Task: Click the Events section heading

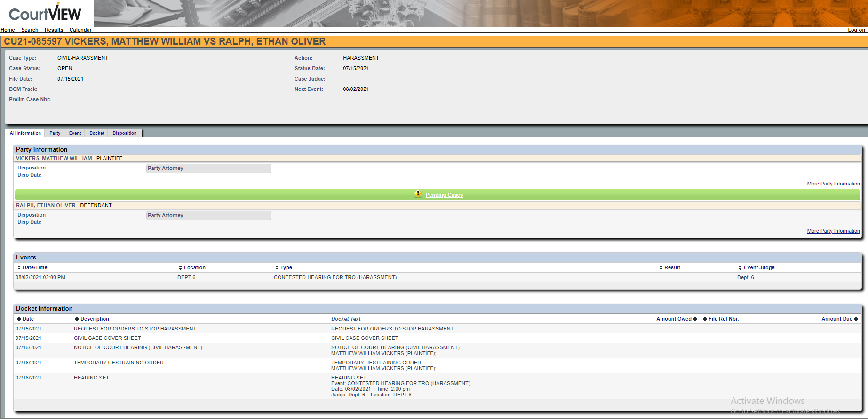Action: point(26,258)
